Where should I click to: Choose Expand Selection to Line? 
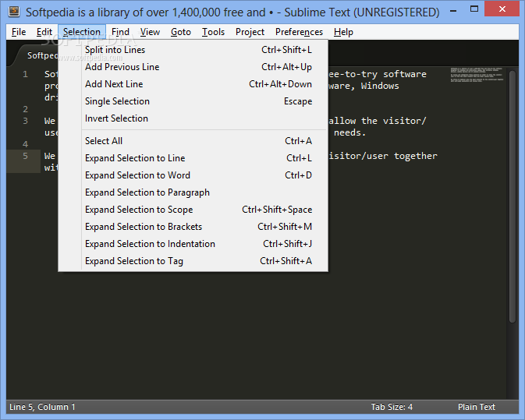point(193,158)
